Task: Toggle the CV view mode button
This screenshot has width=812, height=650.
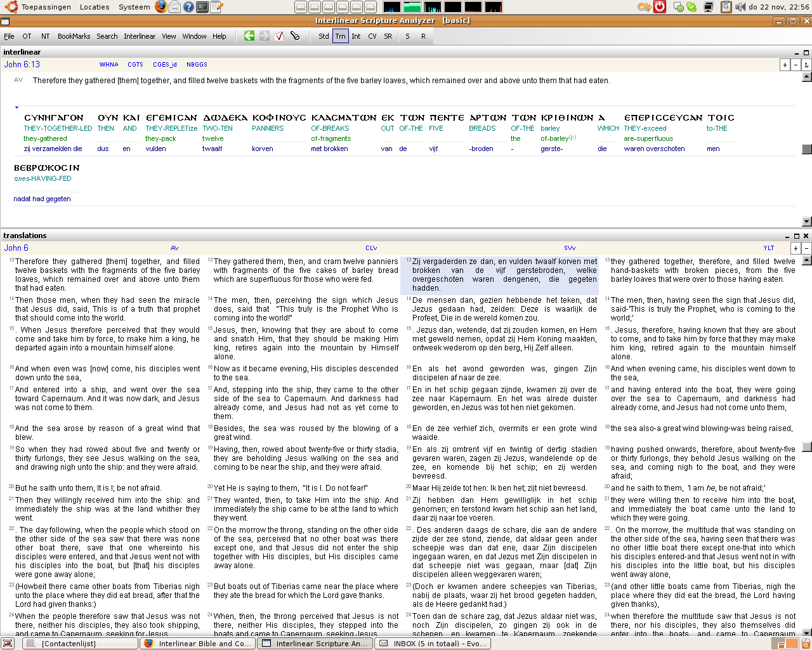Action: coord(372,36)
